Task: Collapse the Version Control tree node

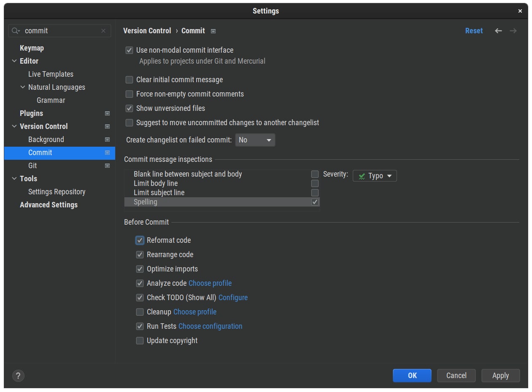Action: (x=14, y=126)
